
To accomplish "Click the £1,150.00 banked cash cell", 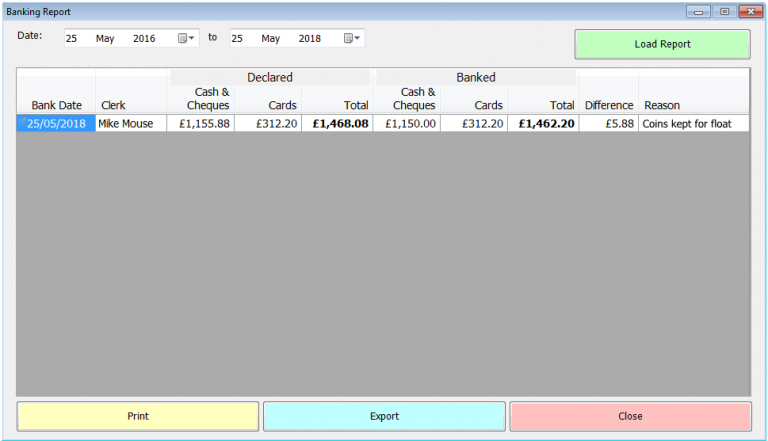I will [x=407, y=123].
